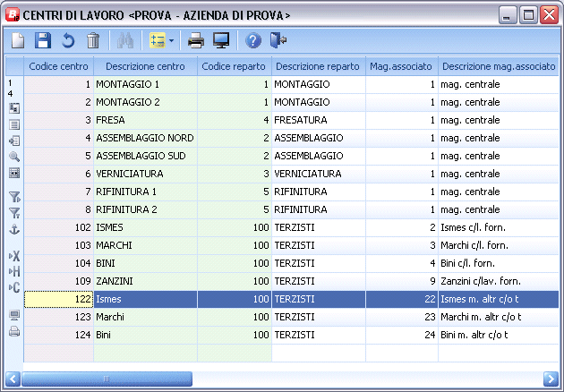The image size is (564, 392).
Task: Select the RIFINITURA 2 cell
Action: [x=145, y=209]
